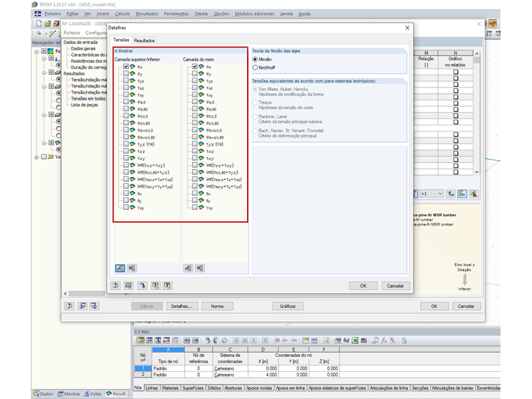Open help icon in Detalhes dialog
The image size is (532, 399).
click(115, 286)
